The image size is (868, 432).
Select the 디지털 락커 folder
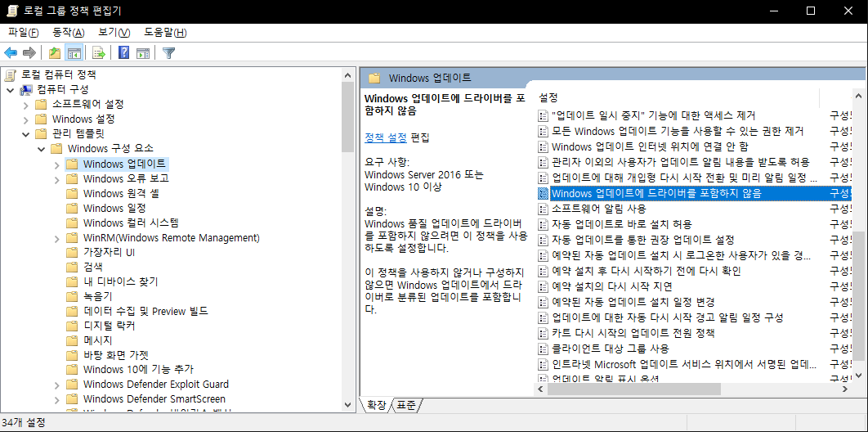109,326
